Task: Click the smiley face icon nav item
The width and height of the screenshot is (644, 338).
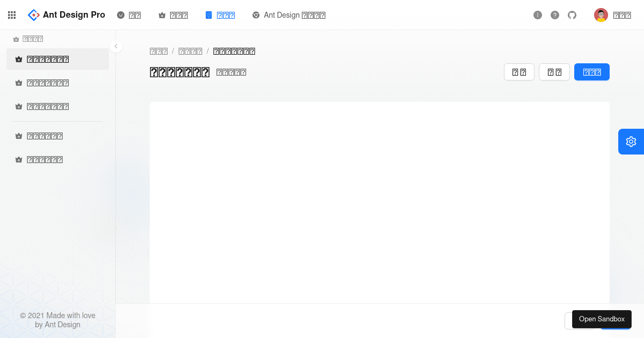Action: (129, 15)
